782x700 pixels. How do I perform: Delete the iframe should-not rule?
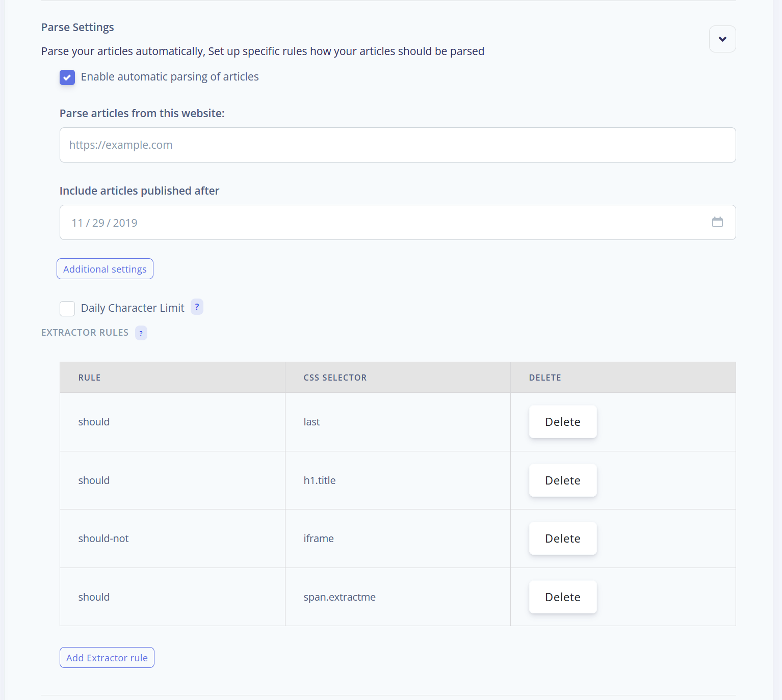click(x=562, y=539)
